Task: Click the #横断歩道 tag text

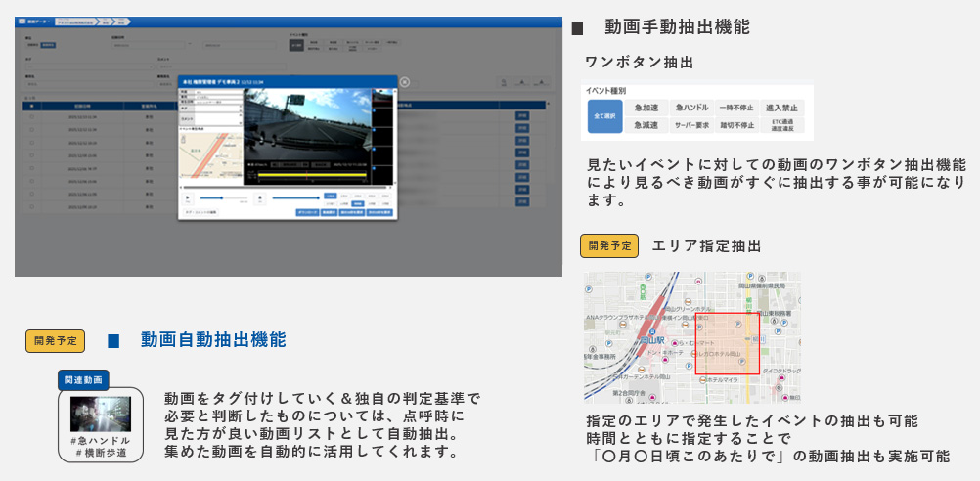Action: pyautogui.click(x=101, y=453)
